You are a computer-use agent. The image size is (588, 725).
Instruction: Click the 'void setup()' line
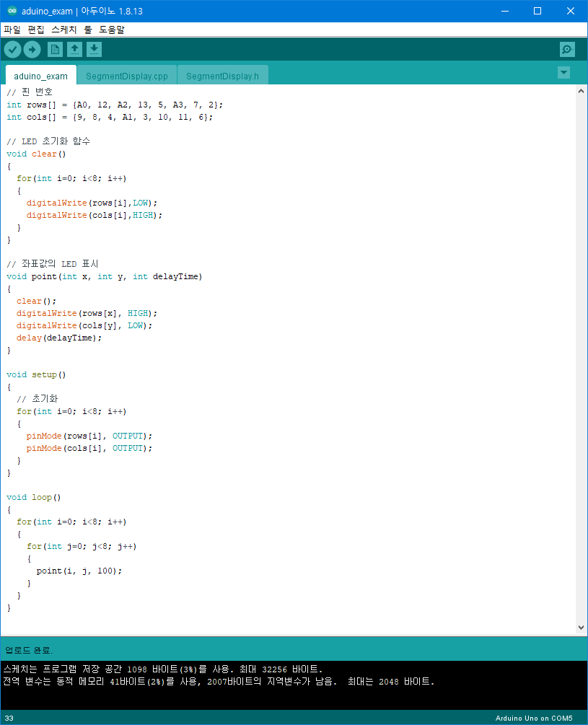click(x=36, y=374)
